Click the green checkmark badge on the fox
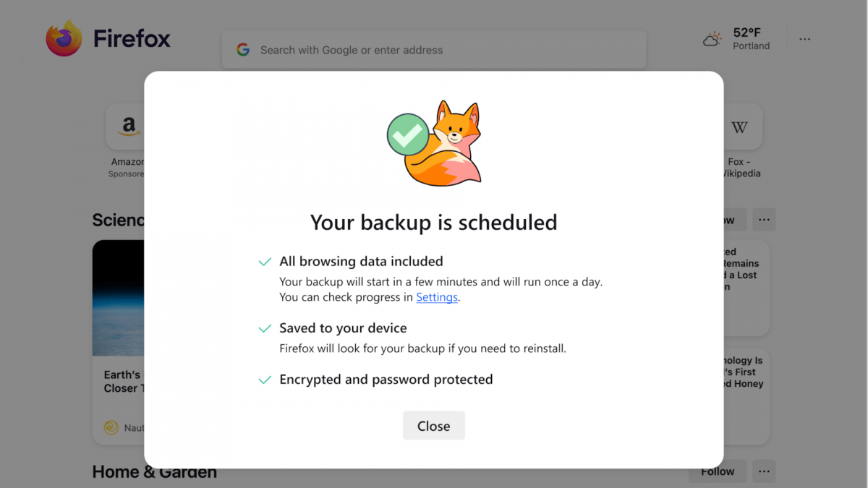The width and height of the screenshot is (868, 488). (x=407, y=134)
